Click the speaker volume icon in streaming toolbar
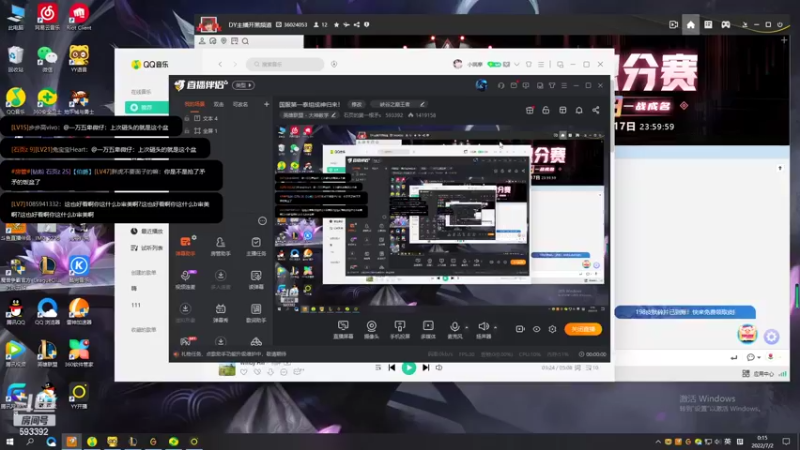This screenshot has width=800, height=450. click(x=483, y=327)
